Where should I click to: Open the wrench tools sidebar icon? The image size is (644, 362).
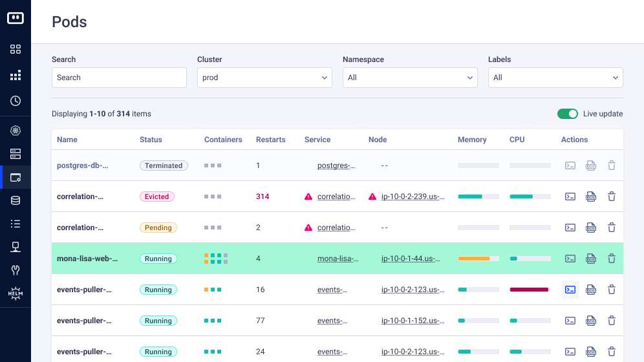click(x=16, y=270)
